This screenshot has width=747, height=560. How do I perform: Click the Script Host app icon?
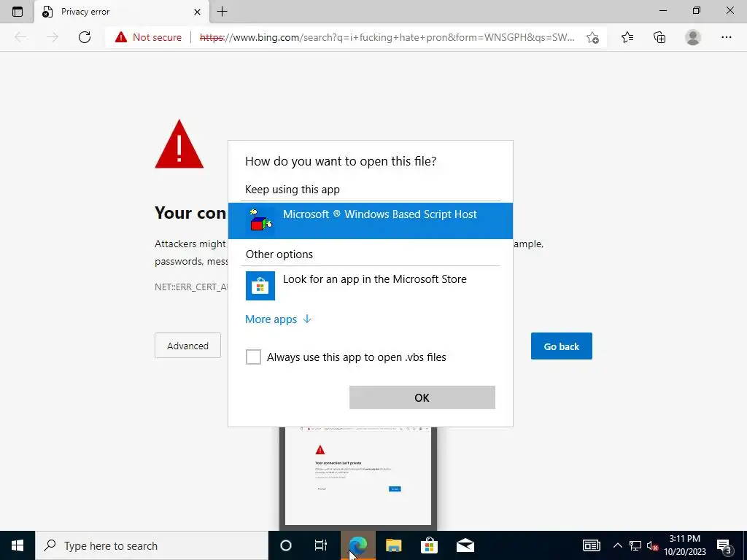tap(260, 220)
